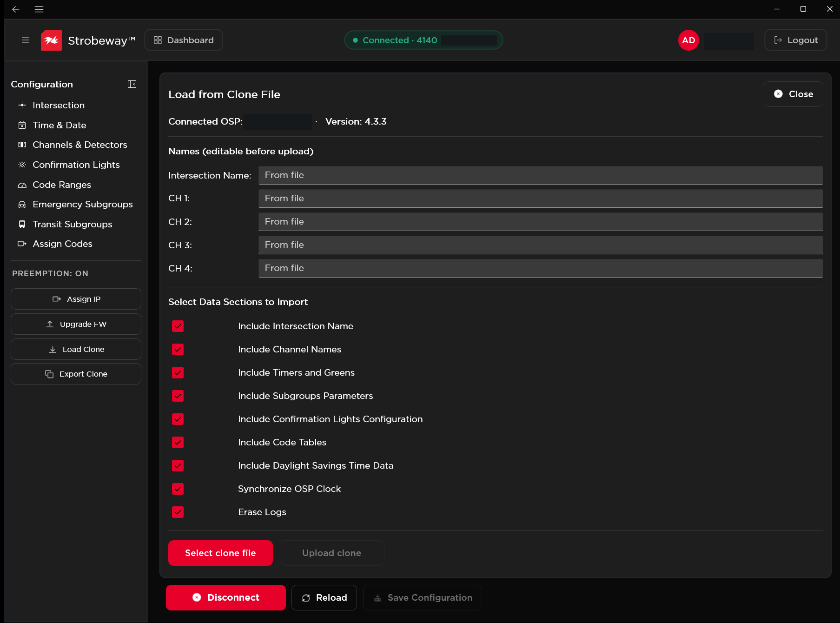Click Select clone file button
Viewport: 840px width, 623px height.
220,553
